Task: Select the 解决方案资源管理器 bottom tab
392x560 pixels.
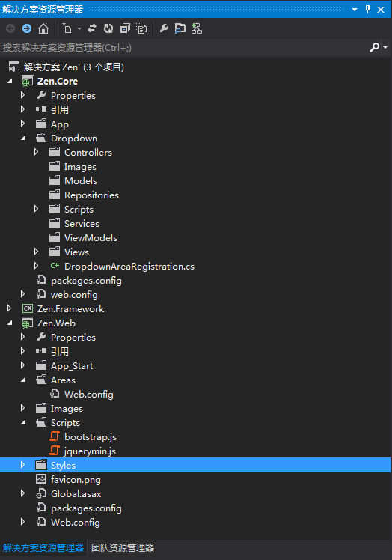Action: [43, 547]
